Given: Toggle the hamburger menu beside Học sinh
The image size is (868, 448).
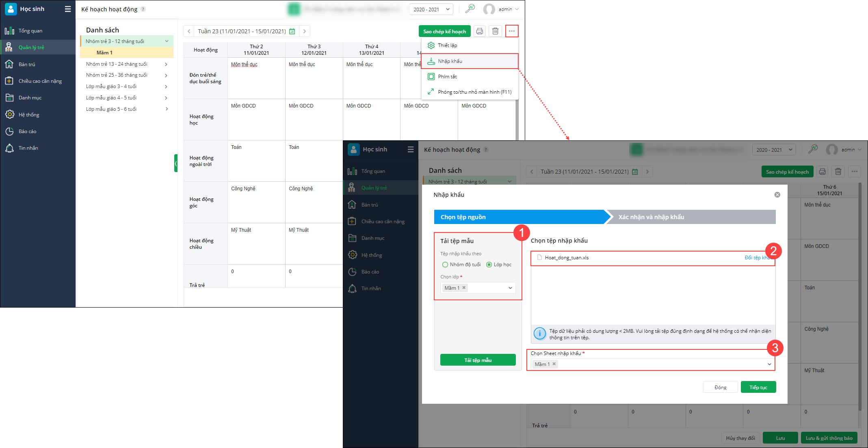Looking at the screenshot, I should coord(68,9).
